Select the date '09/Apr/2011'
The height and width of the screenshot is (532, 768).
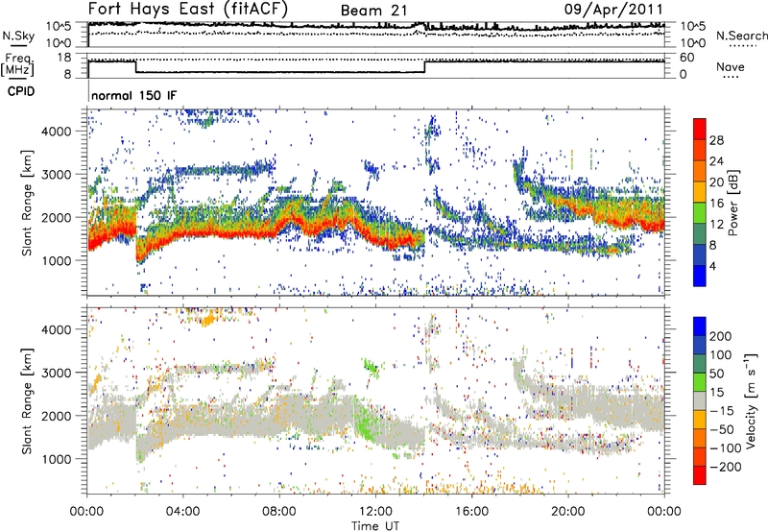pyautogui.click(x=613, y=9)
